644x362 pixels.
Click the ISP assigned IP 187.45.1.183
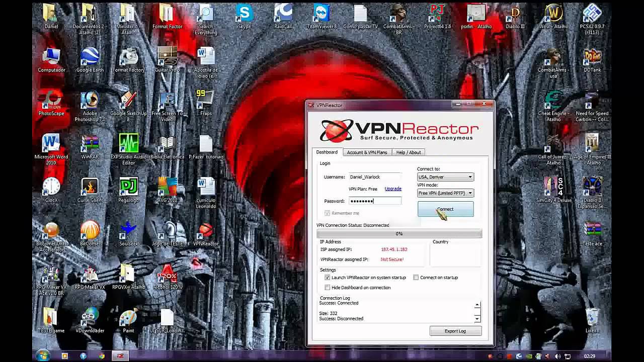(394, 249)
